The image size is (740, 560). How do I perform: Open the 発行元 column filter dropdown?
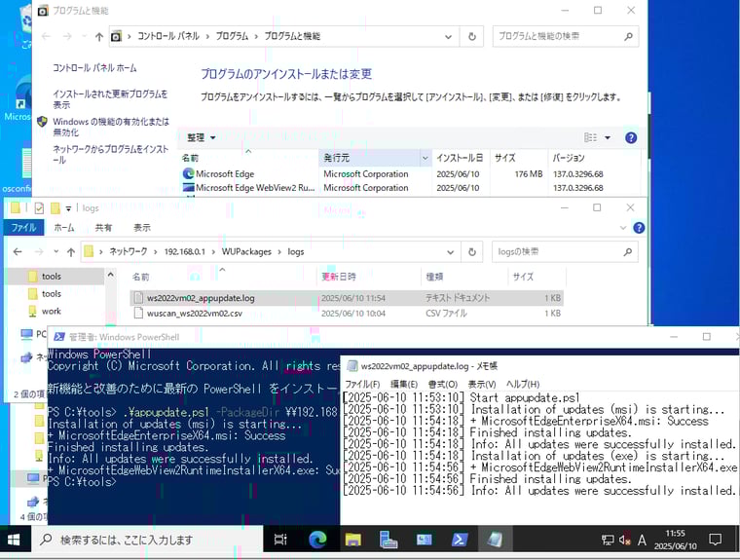(x=425, y=158)
